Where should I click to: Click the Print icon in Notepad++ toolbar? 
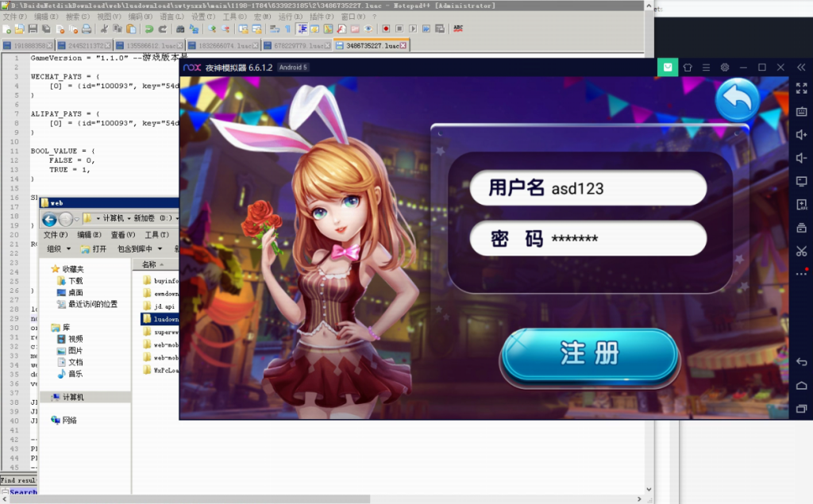[86, 29]
